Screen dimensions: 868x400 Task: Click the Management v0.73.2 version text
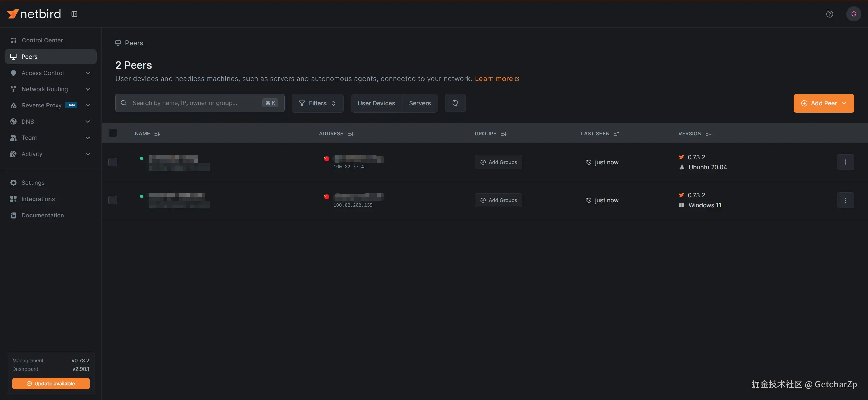point(51,361)
